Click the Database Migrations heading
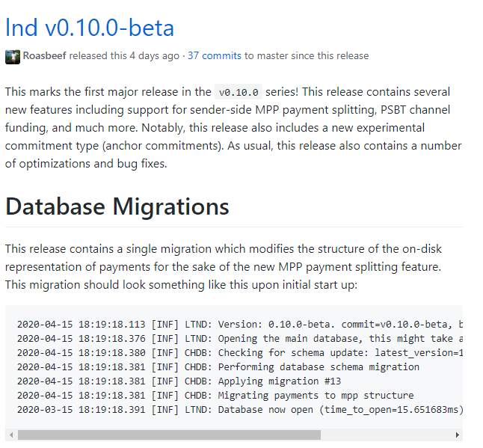483x448 pixels. click(117, 206)
